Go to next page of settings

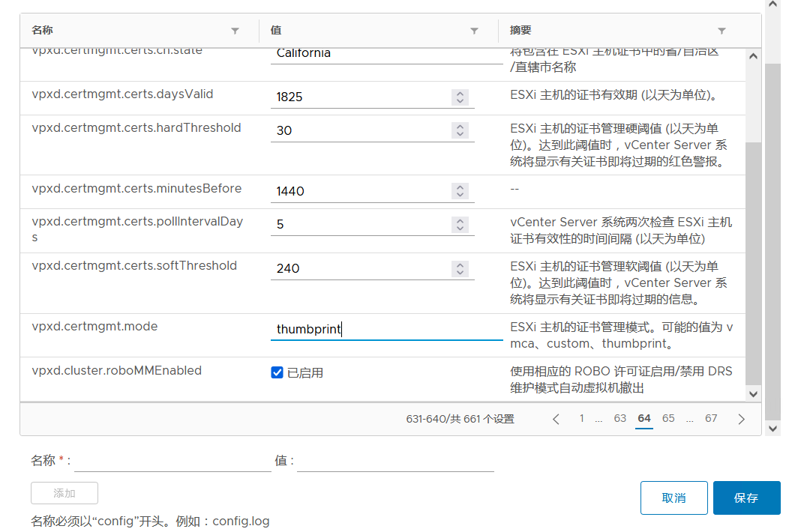pyautogui.click(x=742, y=419)
